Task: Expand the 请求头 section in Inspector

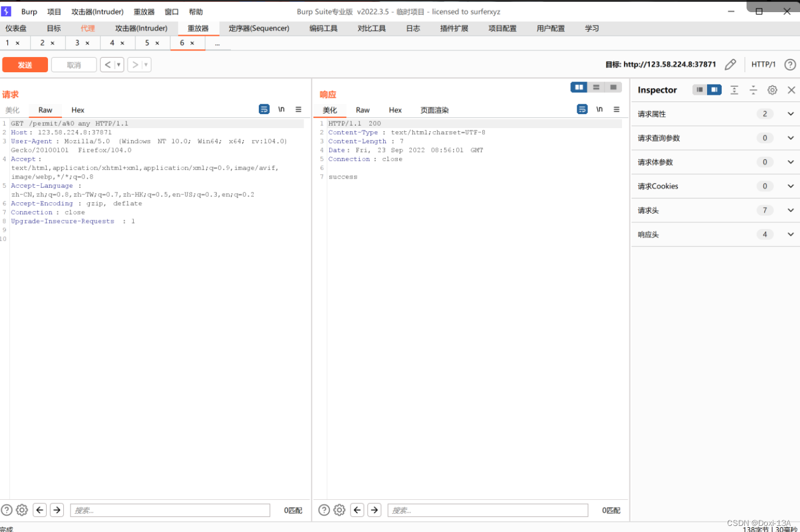Action: [x=790, y=210]
